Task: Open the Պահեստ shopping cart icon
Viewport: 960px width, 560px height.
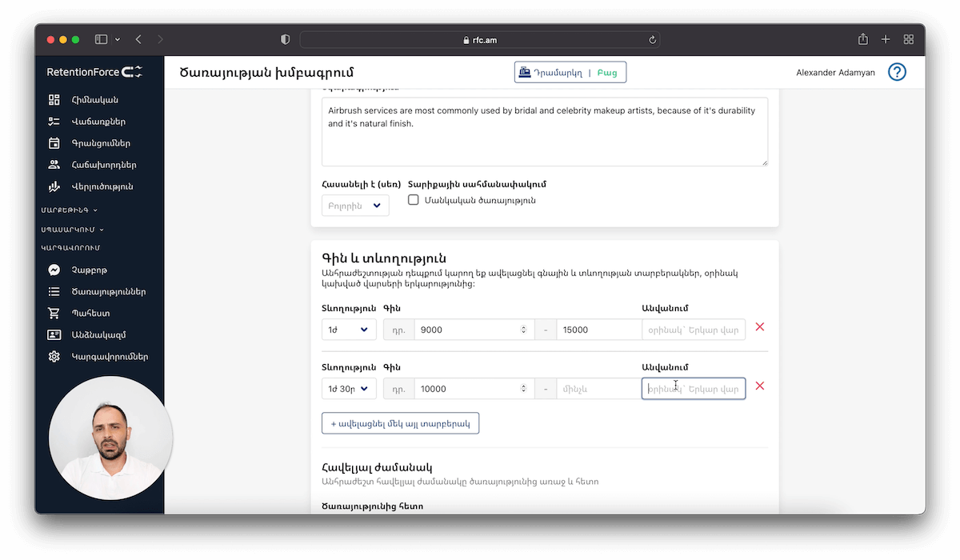Action: point(54,314)
